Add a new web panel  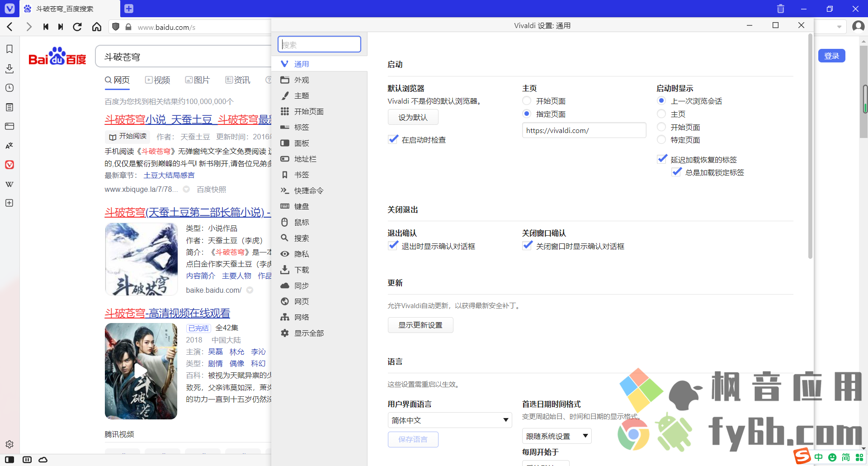(x=9, y=203)
